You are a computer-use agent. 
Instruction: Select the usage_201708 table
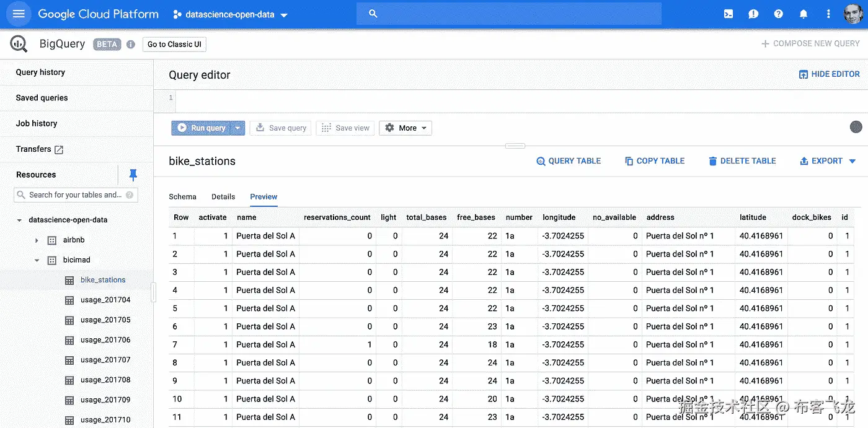105,380
